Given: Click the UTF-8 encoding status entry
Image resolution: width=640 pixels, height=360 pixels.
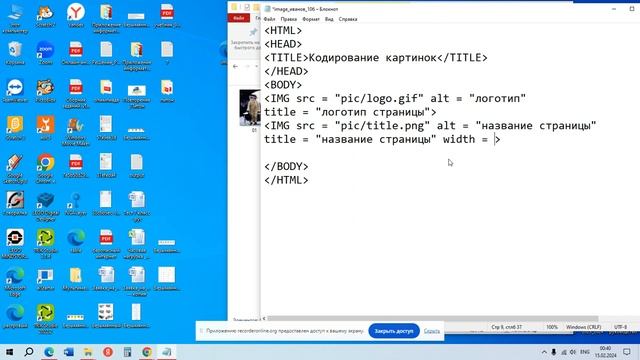Looking at the screenshot, I should [620, 327].
